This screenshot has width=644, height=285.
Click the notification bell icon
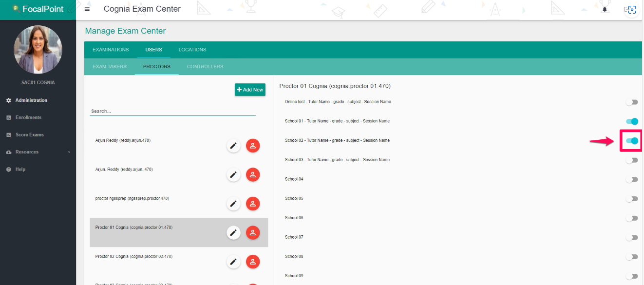coord(605,9)
